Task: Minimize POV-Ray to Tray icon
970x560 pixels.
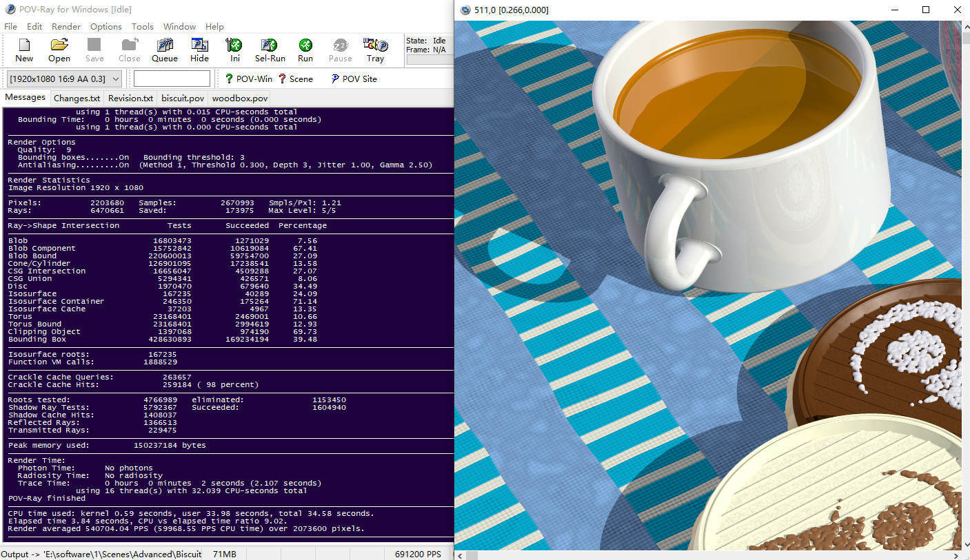Action: click(x=375, y=50)
